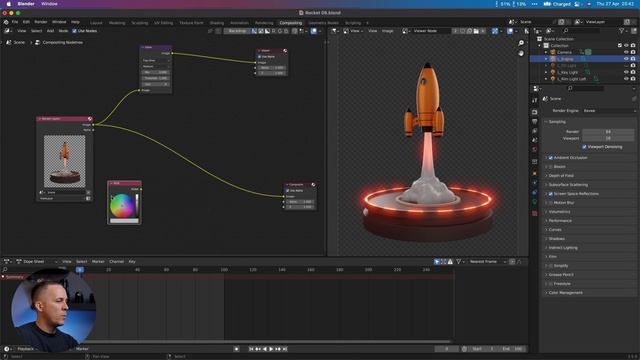Hide the Camera object with eye icon
Viewport: 640px width, 360px height.
tap(626, 52)
